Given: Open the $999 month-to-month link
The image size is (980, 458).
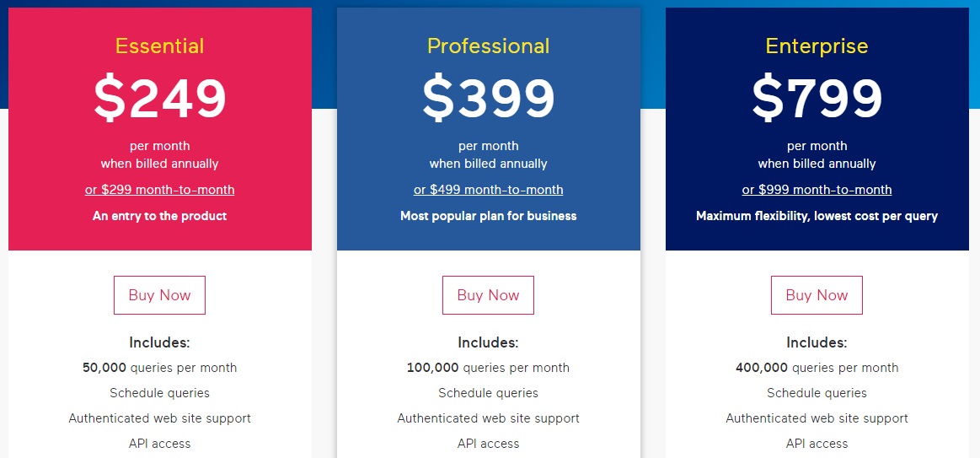Looking at the screenshot, I should pyautogui.click(x=817, y=190).
